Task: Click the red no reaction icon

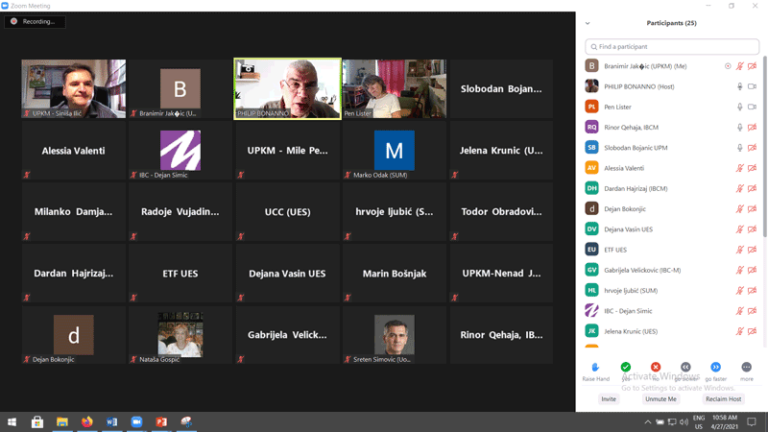Action: tap(655, 367)
